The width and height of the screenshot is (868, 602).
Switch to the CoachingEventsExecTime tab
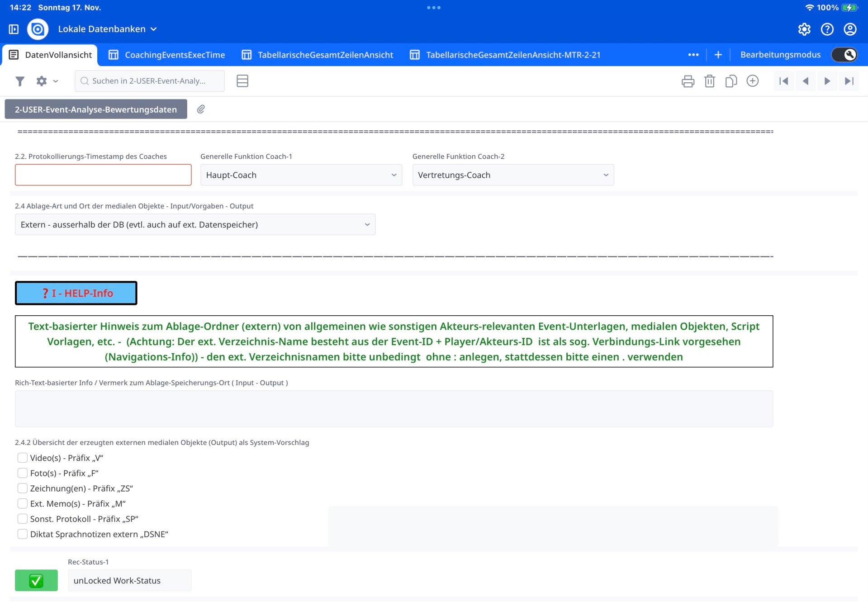point(166,55)
